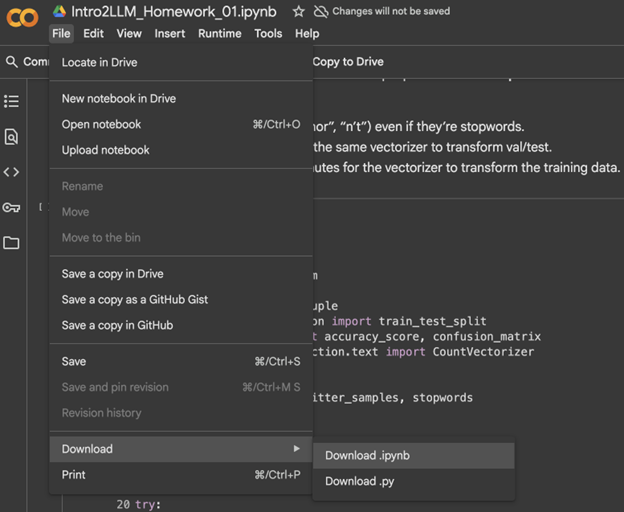Choose Download .ipynb from submenu
Viewport: 624px width, 512px height.
[367, 456]
